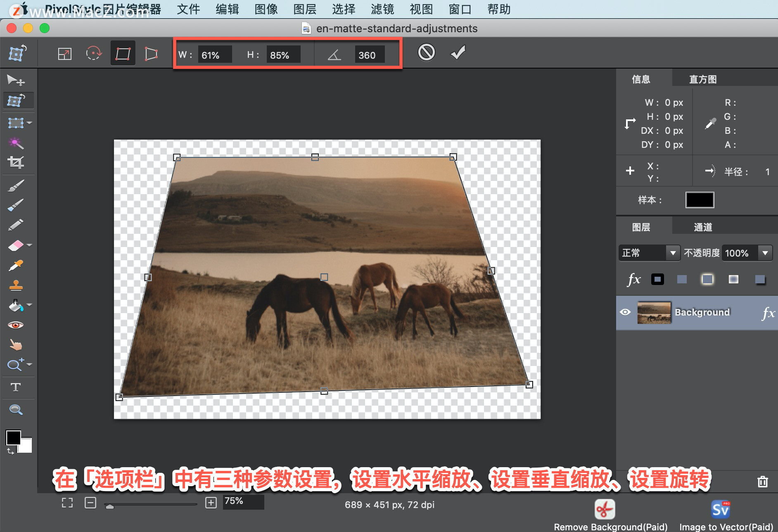
Task: Toggle fx effects on the Background layer
Action: [x=769, y=313]
